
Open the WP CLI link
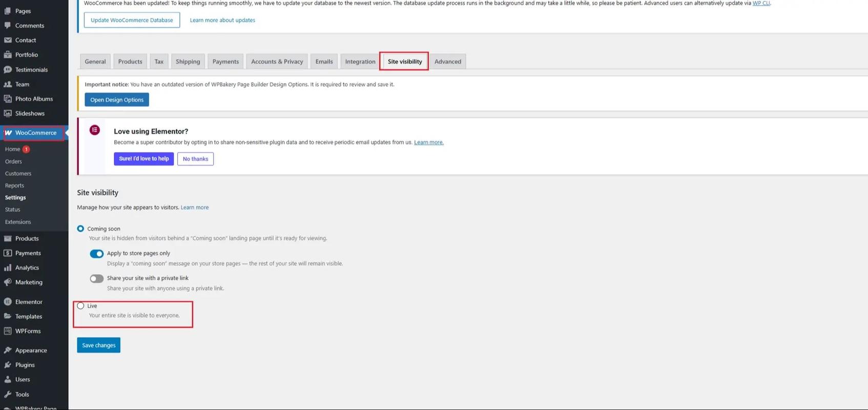761,3
